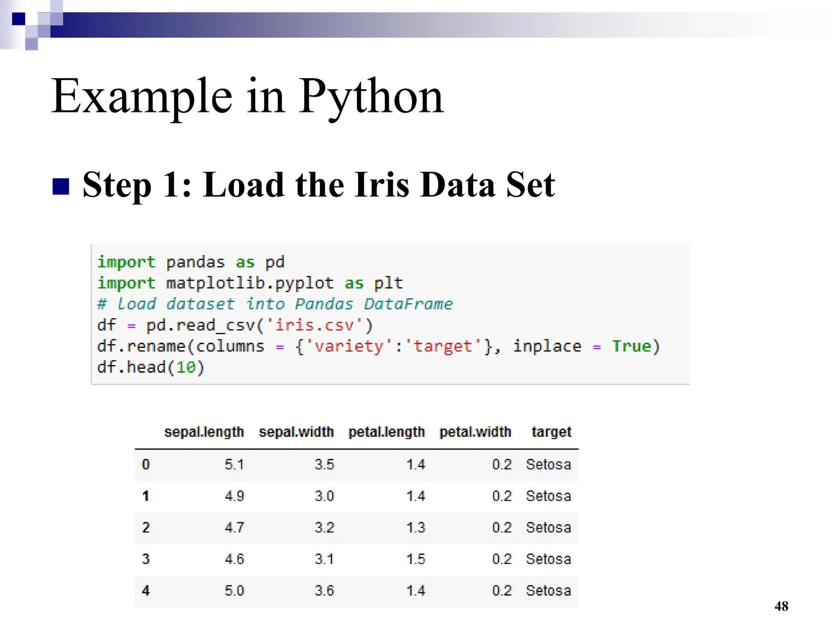
Task: Click the 'sepal.width' column header
Action: 296,432
